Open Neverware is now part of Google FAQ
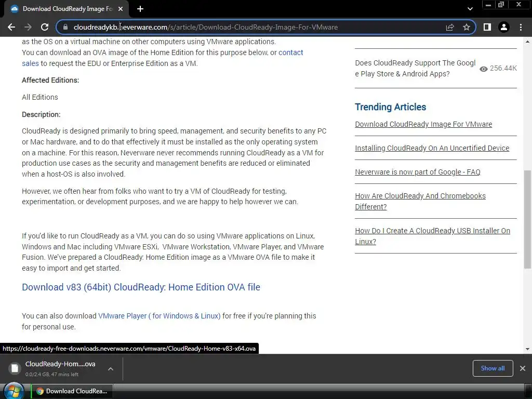This screenshot has height=399, width=532. coord(417,172)
